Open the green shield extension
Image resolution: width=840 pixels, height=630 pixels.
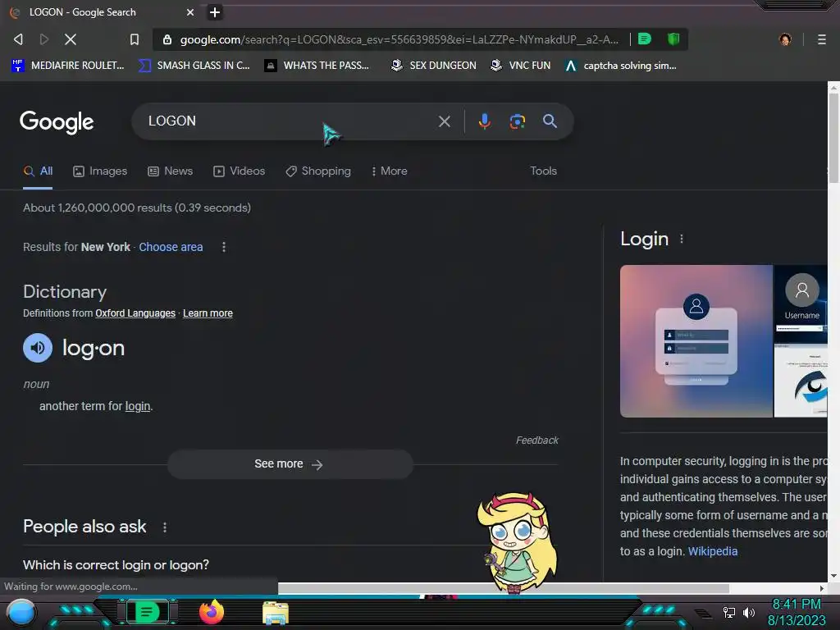pyautogui.click(x=673, y=39)
